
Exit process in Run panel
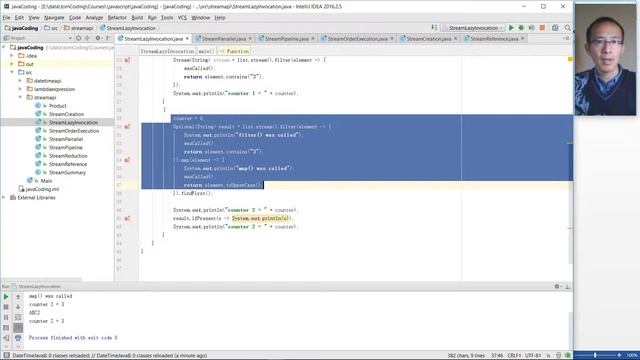tap(6, 338)
